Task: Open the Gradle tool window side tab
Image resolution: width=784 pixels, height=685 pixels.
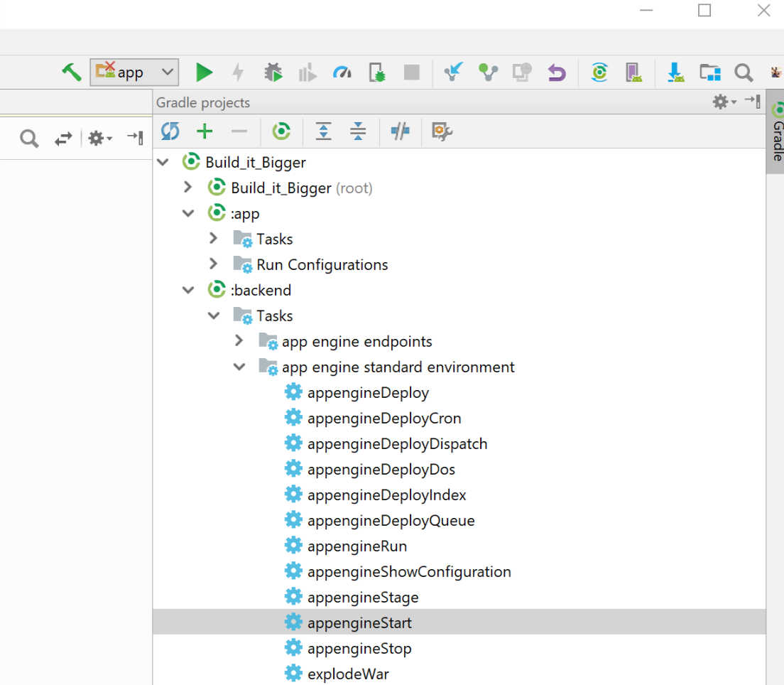Action: pyautogui.click(x=775, y=139)
